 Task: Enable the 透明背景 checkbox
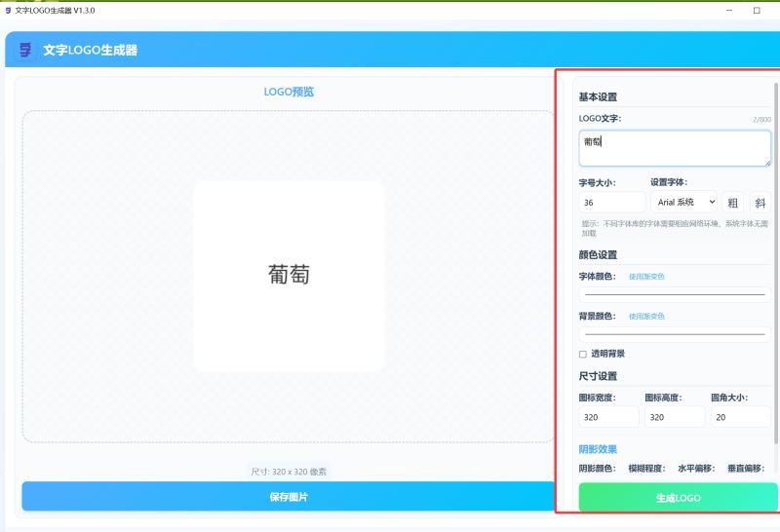coord(582,354)
